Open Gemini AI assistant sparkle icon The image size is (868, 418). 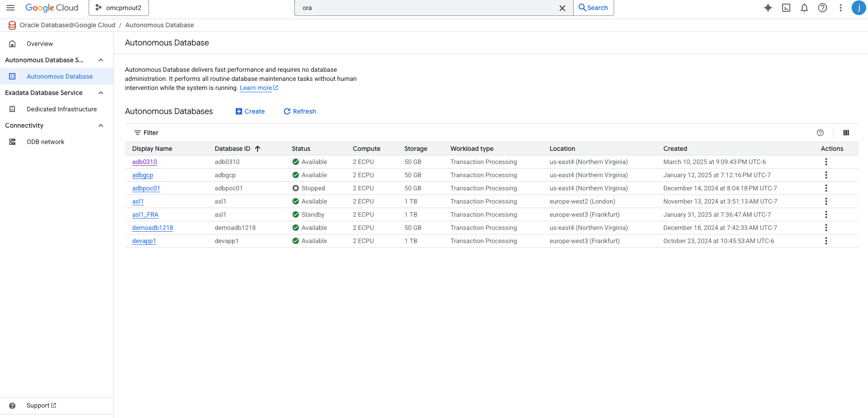pyautogui.click(x=768, y=8)
